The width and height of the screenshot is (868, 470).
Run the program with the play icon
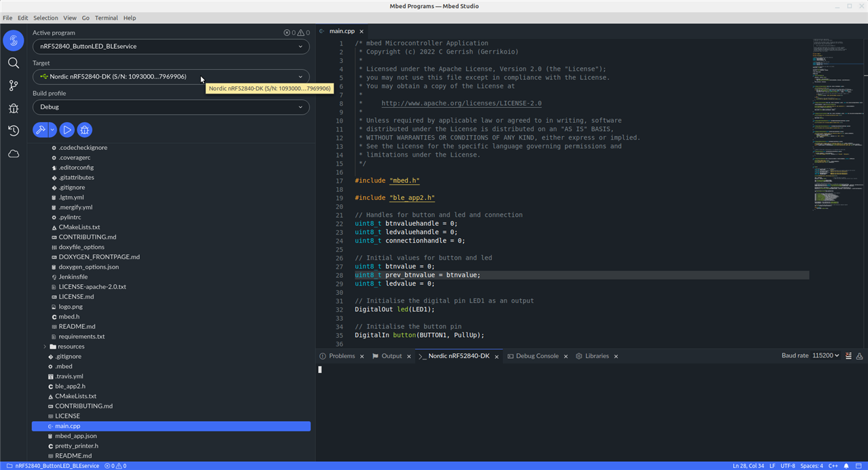(66, 130)
